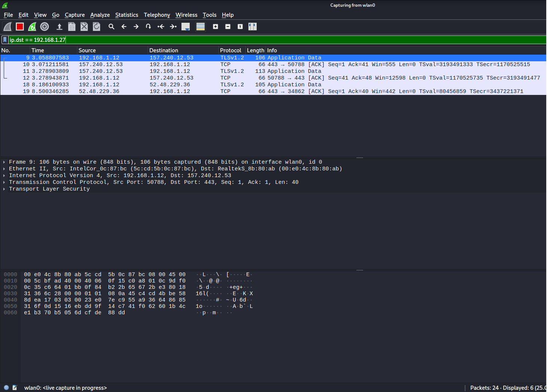Go to the specified packet icon
Image resolution: width=547 pixels, height=392 pixels.
coord(149,27)
